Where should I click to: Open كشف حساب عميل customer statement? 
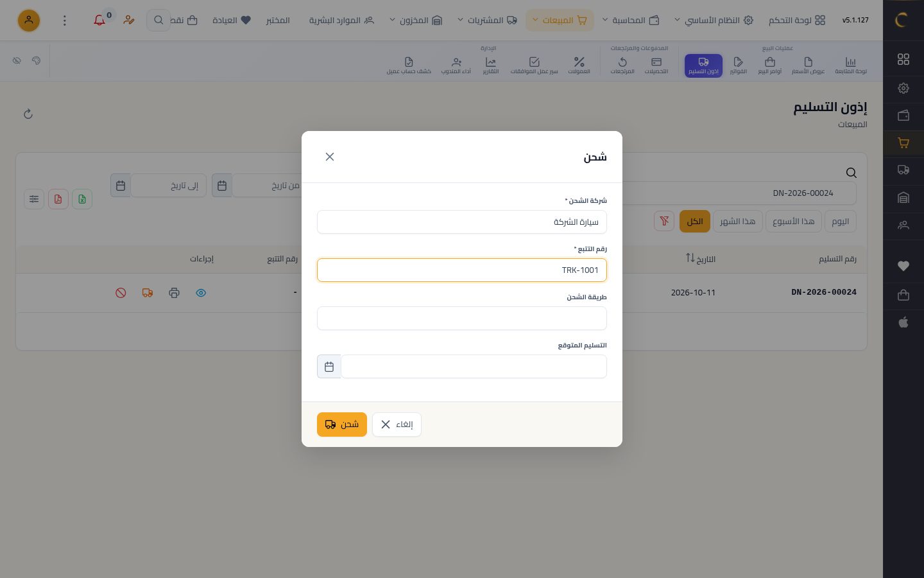[x=409, y=66]
